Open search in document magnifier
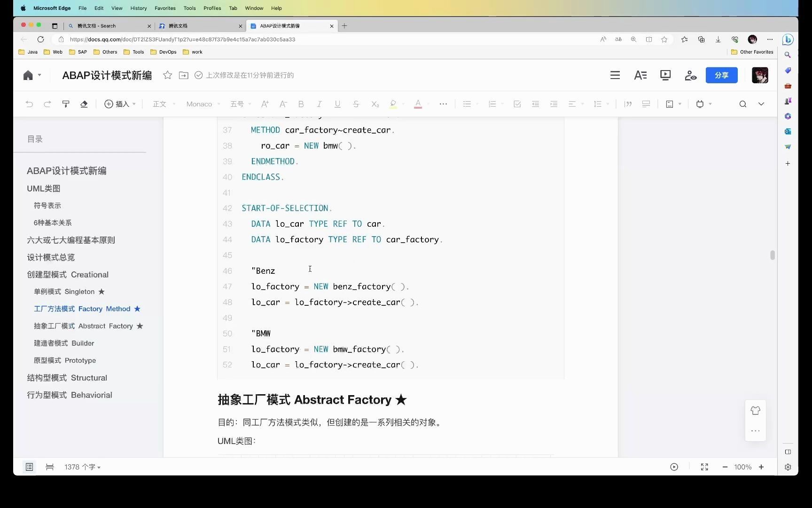 click(742, 104)
